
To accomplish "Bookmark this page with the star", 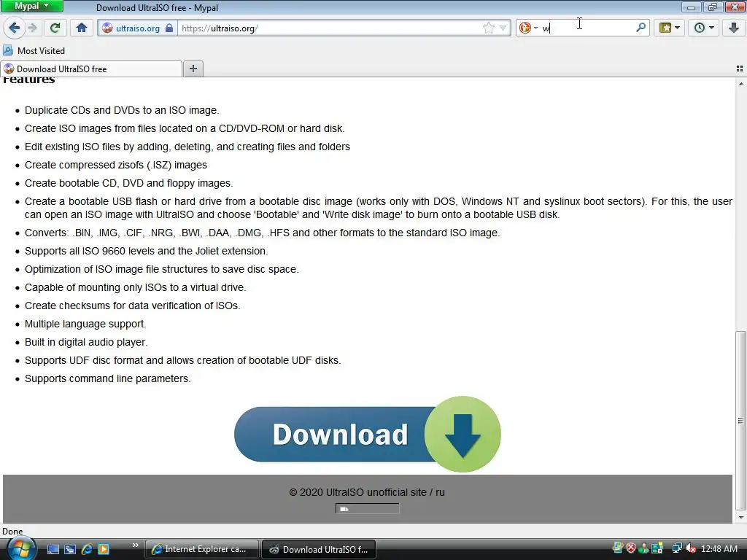I will pyautogui.click(x=488, y=28).
